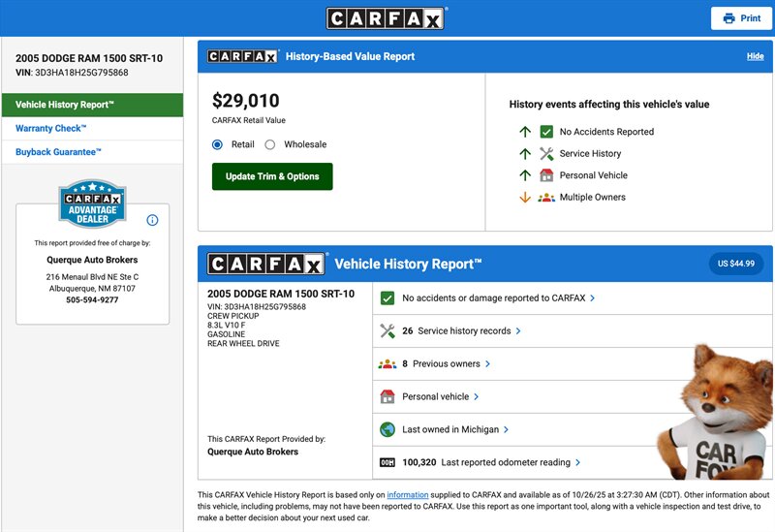The image size is (775, 532).
Task: Click the red house Personal Vehicle icon
Action: point(546,175)
